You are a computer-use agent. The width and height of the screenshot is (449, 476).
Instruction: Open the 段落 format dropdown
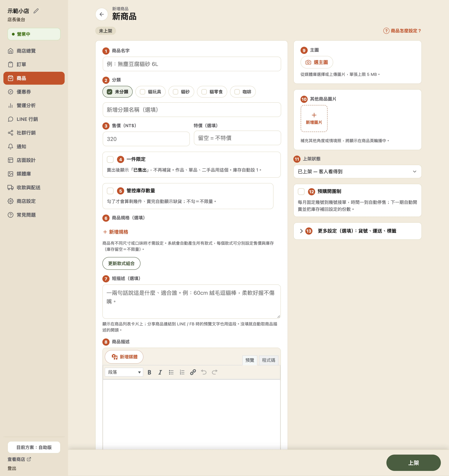pos(124,372)
